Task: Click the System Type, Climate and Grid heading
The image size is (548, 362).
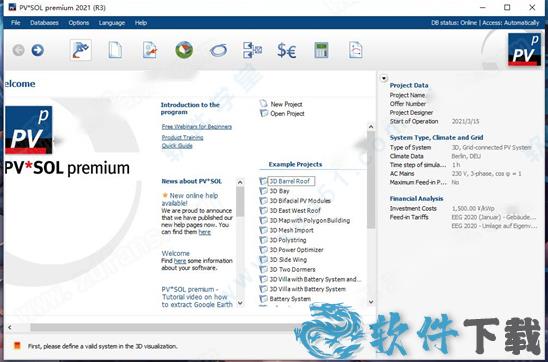Action: [x=437, y=137]
